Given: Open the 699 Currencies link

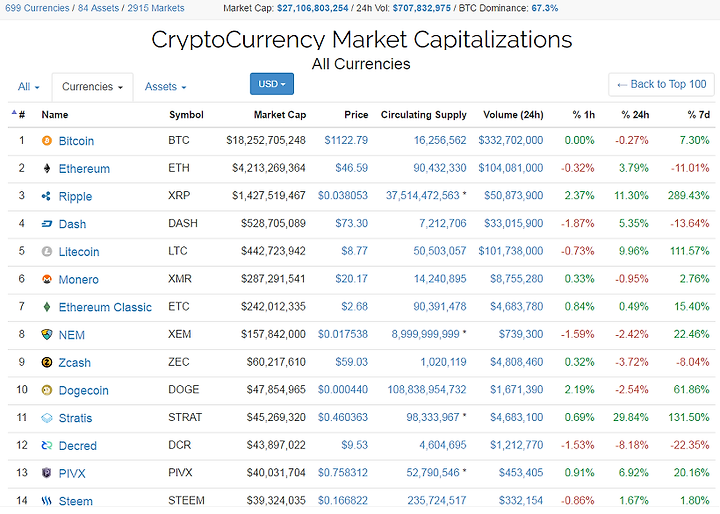Looking at the screenshot, I should (37, 8).
